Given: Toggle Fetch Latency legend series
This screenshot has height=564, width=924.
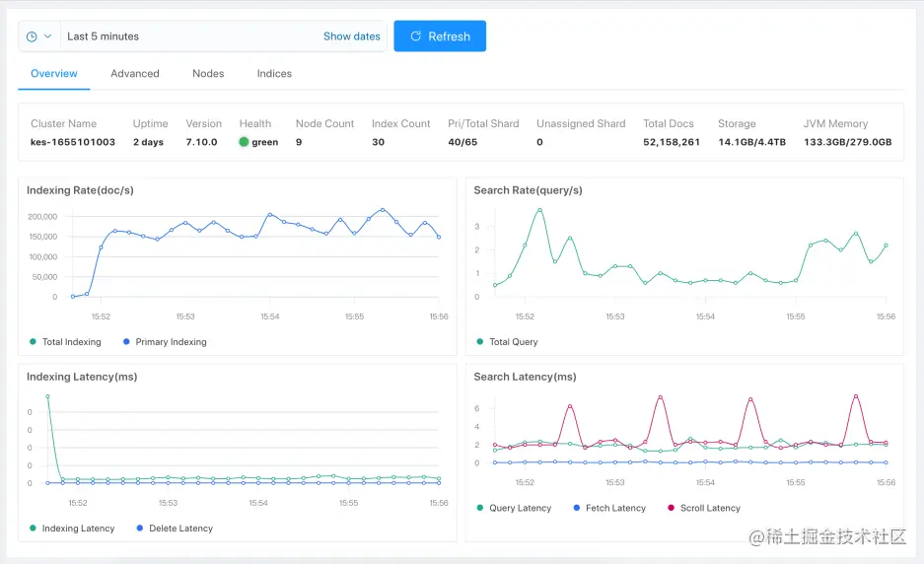Looking at the screenshot, I should 609,508.
